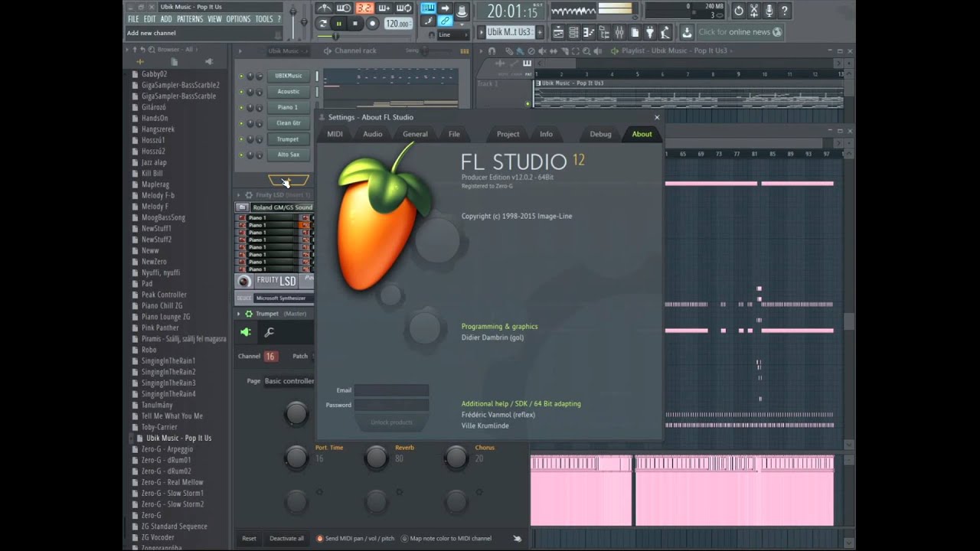Screen dimensions: 980x551
Task: Click the Reverb knob
Action: tap(376, 458)
